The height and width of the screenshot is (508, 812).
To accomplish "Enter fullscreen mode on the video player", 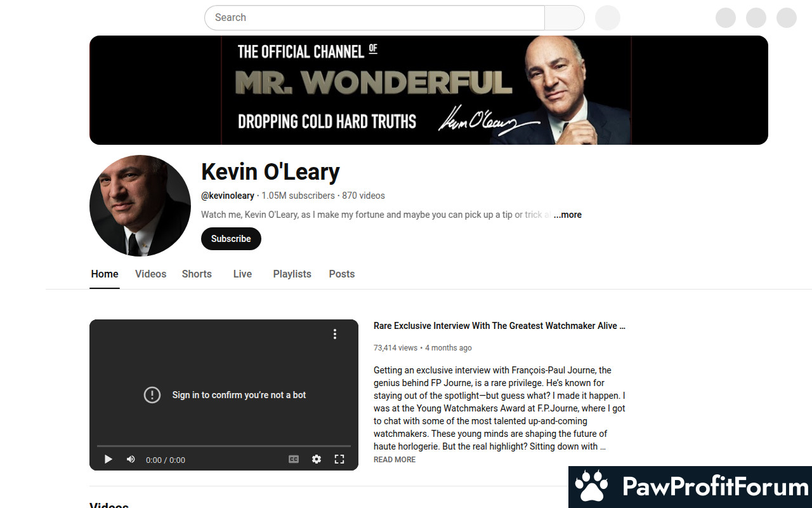I will point(339,459).
